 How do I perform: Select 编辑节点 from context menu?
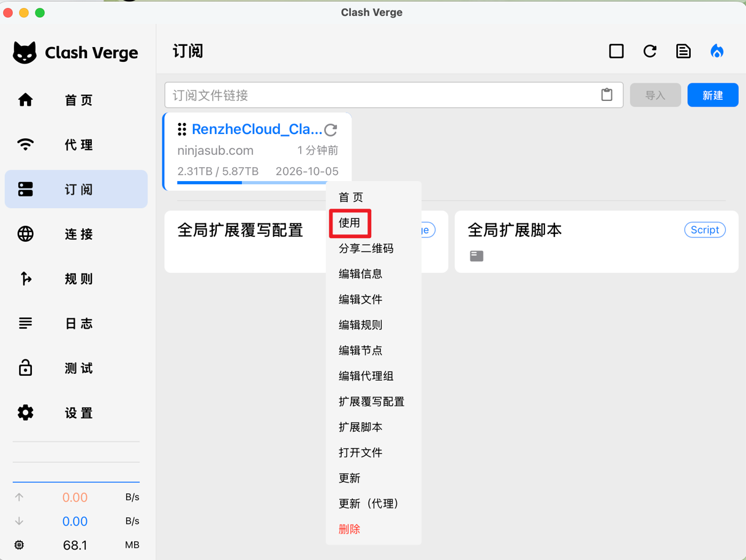tap(374, 350)
